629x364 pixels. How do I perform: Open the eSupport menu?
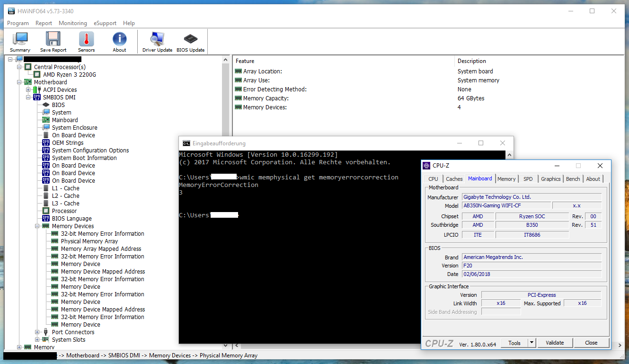coord(105,23)
